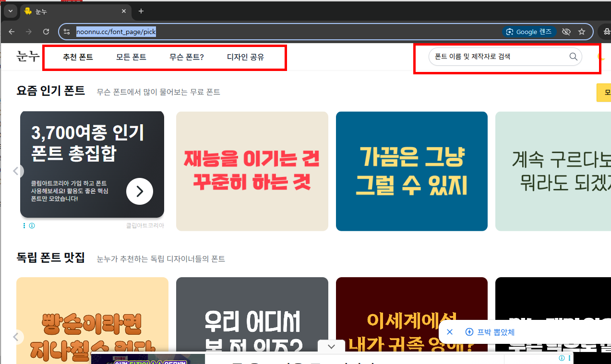Open the tab search chevron at top left
611x364 pixels.
[10, 11]
